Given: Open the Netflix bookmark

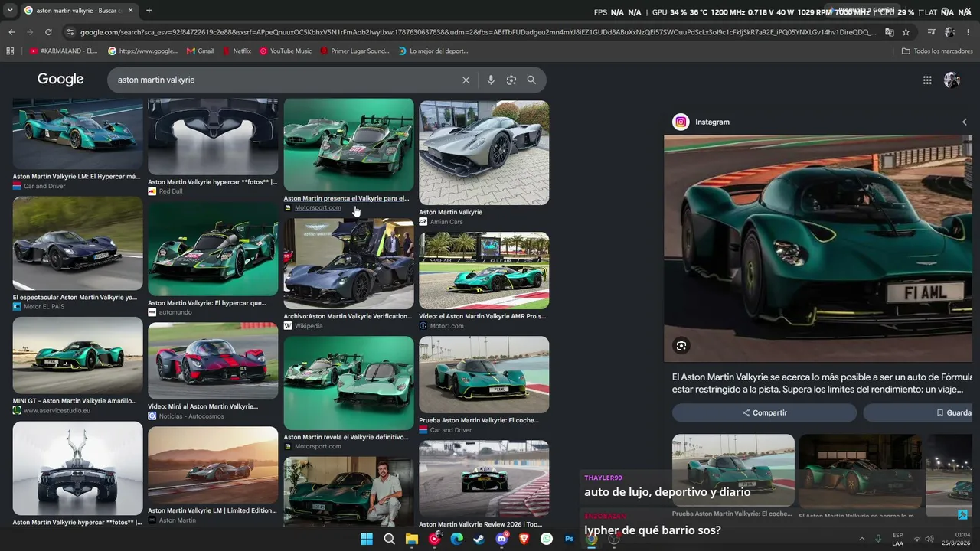Looking at the screenshot, I should point(237,51).
